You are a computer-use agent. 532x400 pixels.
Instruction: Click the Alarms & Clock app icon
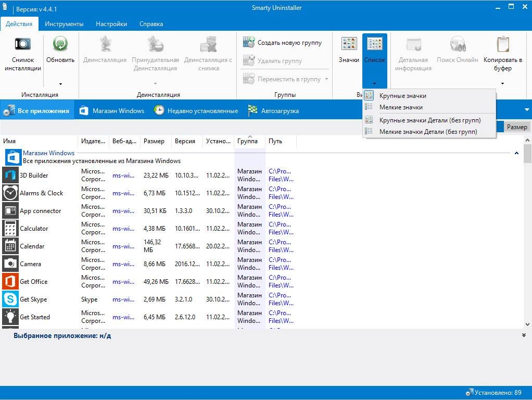click(10, 193)
